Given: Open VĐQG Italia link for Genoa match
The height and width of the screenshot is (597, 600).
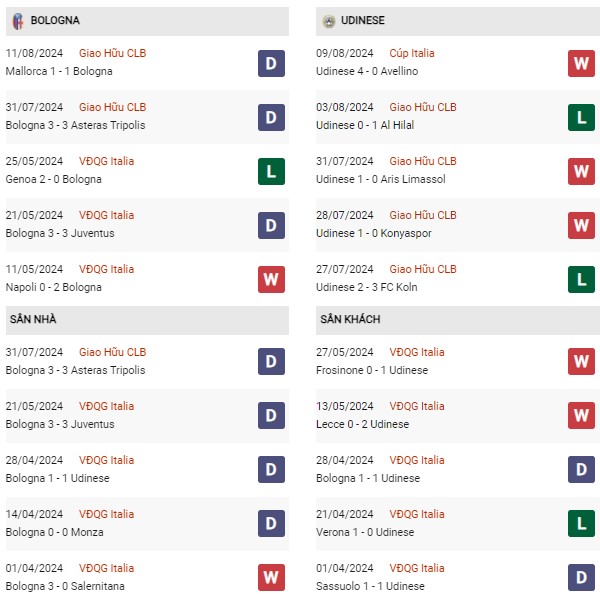Looking at the screenshot, I should [x=106, y=161].
